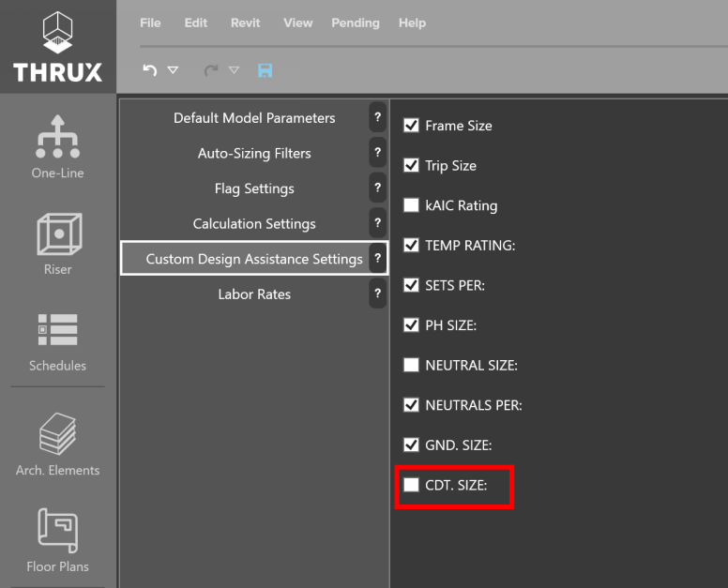The image size is (728, 588).
Task: Open help for Labor Rates
Action: coord(378,294)
